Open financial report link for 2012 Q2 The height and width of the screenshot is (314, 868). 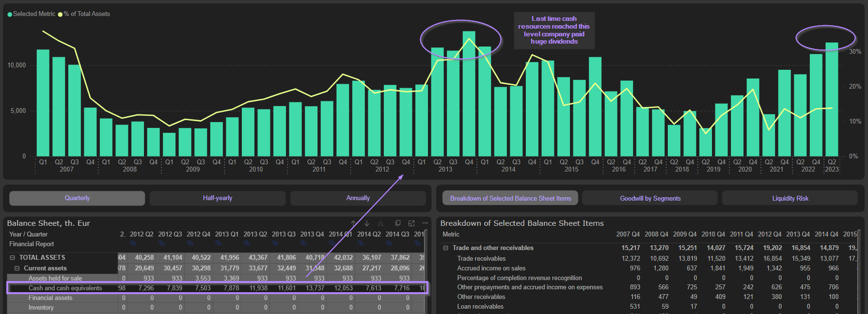tap(133, 243)
